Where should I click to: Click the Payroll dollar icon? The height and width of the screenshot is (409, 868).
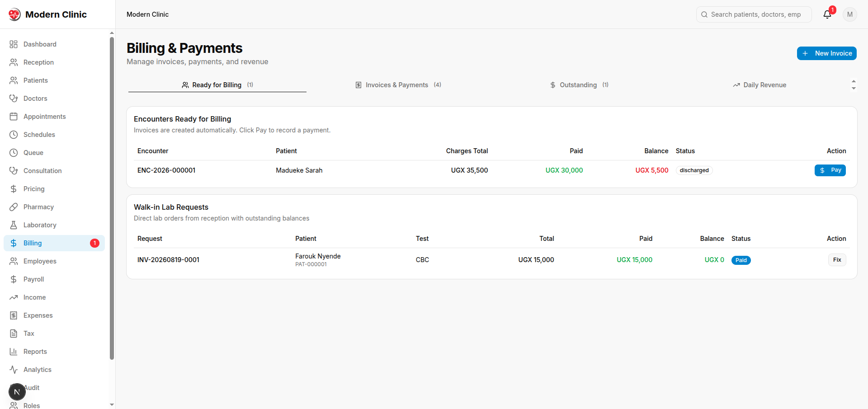click(14, 279)
